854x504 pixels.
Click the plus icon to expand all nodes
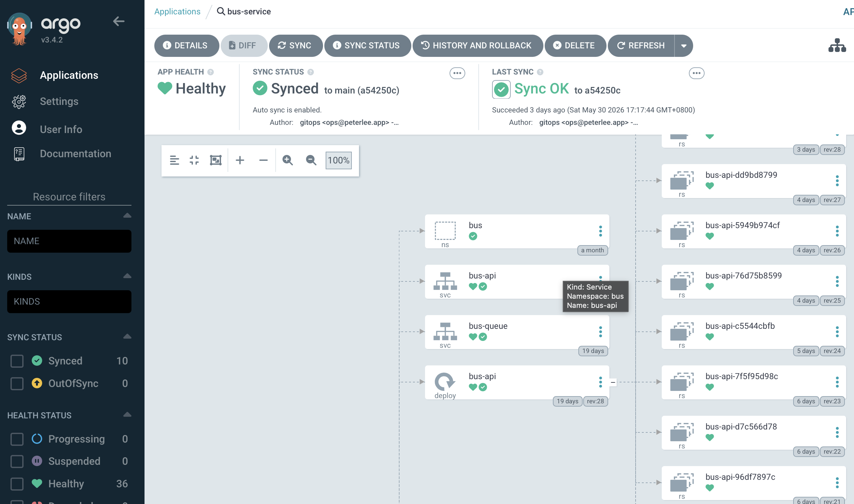tap(240, 160)
